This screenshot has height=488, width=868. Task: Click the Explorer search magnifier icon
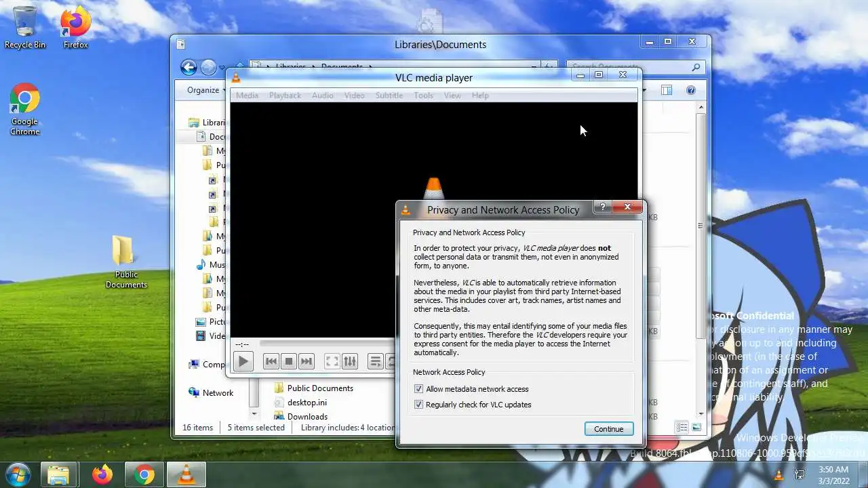(x=696, y=67)
